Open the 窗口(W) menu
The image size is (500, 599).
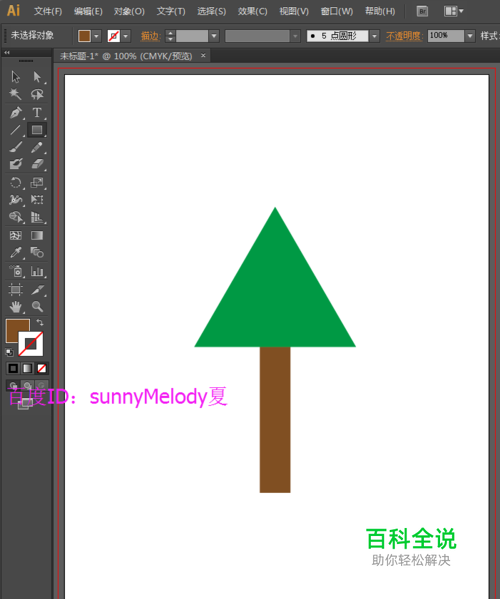pyautogui.click(x=337, y=11)
